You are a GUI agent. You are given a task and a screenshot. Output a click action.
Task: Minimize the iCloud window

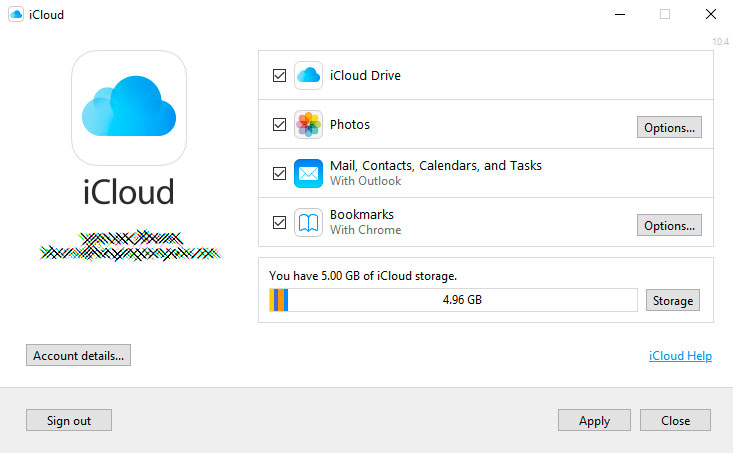coord(620,14)
